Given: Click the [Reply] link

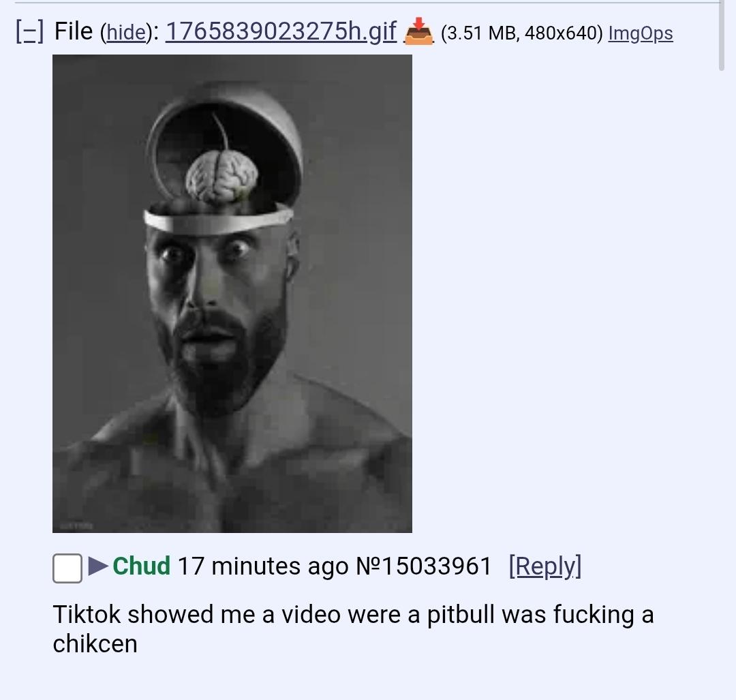Looking at the screenshot, I should (545, 566).
